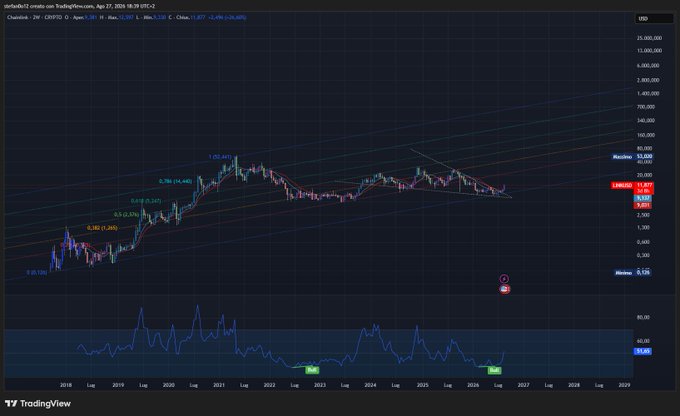Click the blue 9,137 price tag
The width and height of the screenshot is (680, 416).
click(x=643, y=198)
